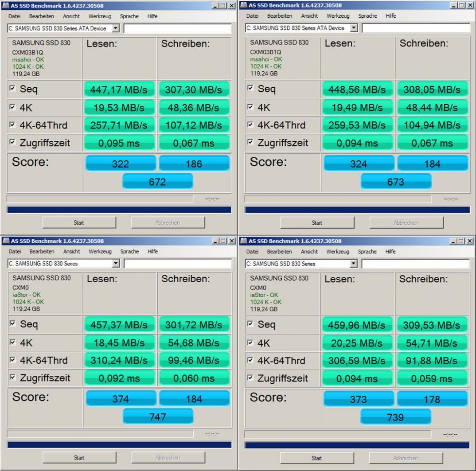This screenshot has width=476, height=471.
Task: Click the blue progress bar in the 747 score window
Action: pos(119,445)
